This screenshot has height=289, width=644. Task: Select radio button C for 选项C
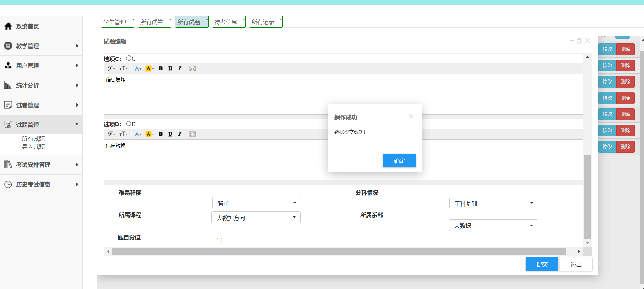[x=129, y=58]
